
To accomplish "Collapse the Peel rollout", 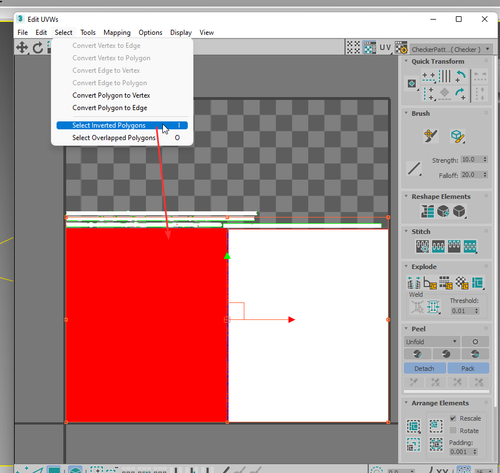I will pyautogui.click(x=406, y=329).
